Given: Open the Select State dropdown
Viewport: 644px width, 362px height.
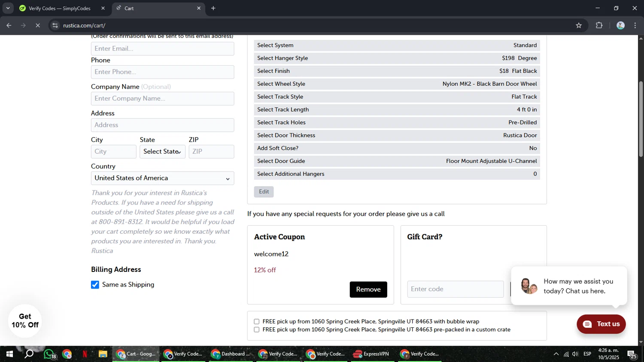Looking at the screenshot, I should 162,151.
